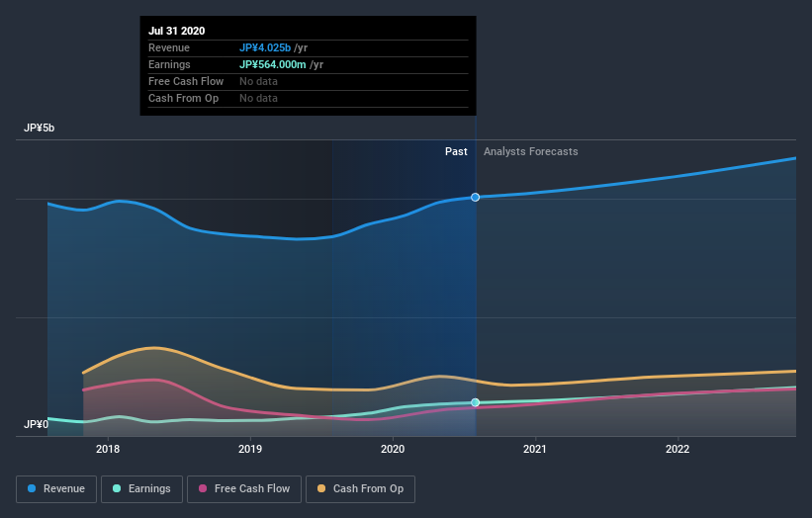Toggle the Earnings legend series

[141, 489]
